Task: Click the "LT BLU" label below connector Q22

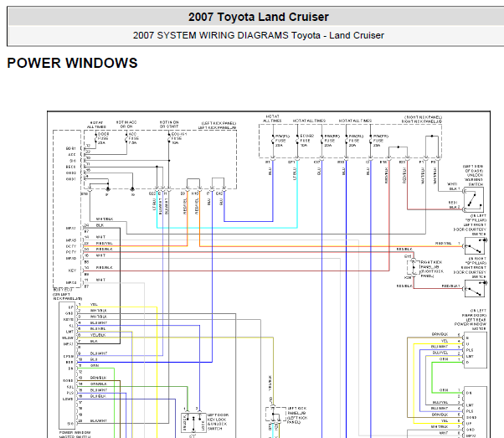Action: [x=154, y=204]
